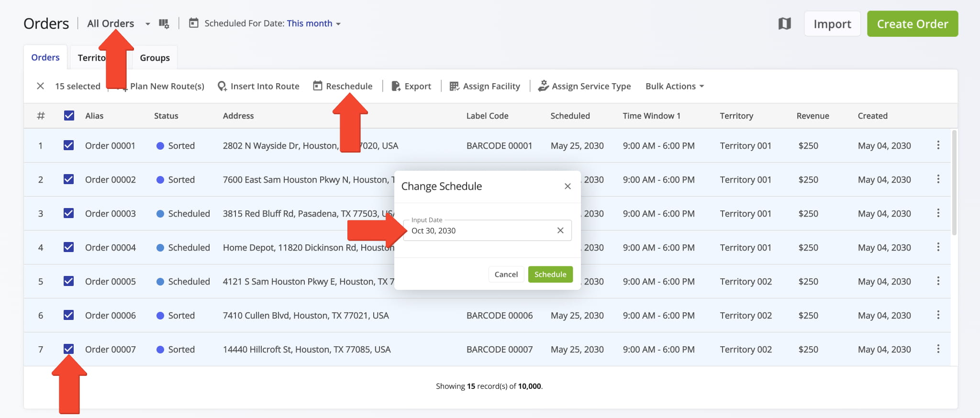Switch to the Groups tab

coord(155,58)
